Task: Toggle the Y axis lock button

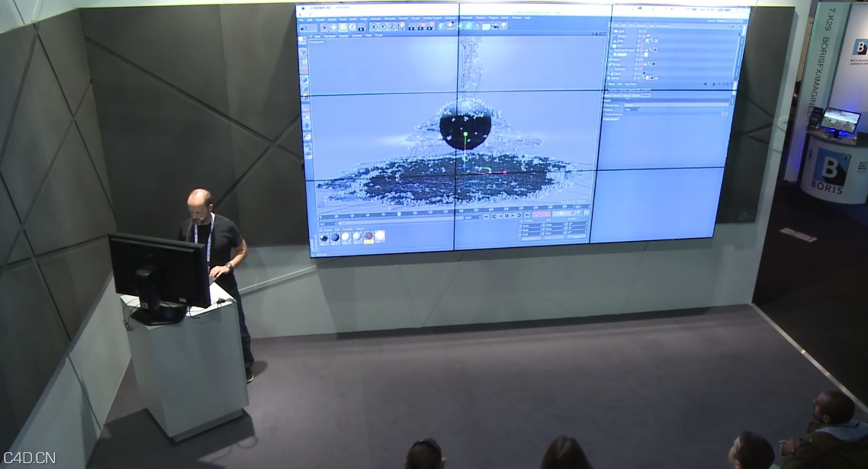Action: tap(383, 26)
